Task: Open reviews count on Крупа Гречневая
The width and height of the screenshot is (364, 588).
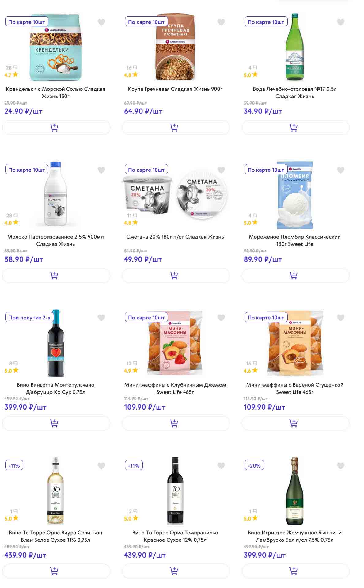Action: (x=132, y=67)
